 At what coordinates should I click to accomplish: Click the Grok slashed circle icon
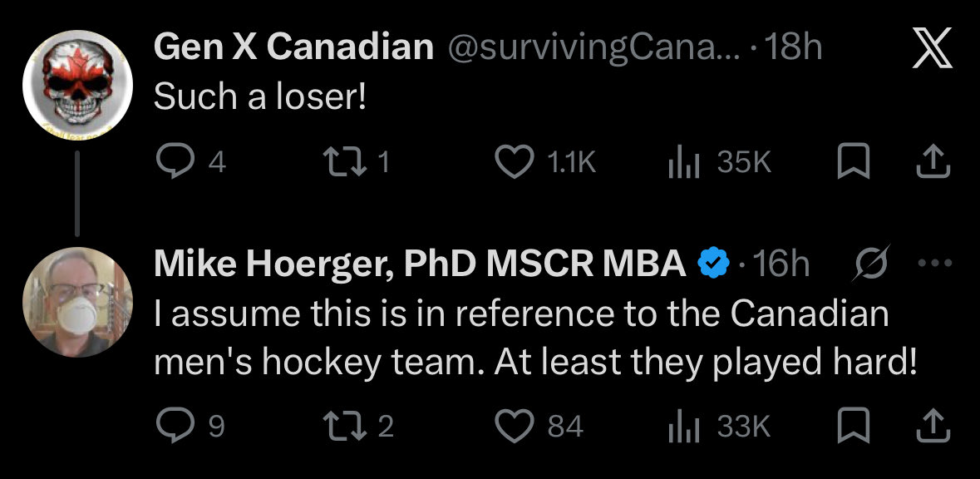(869, 264)
